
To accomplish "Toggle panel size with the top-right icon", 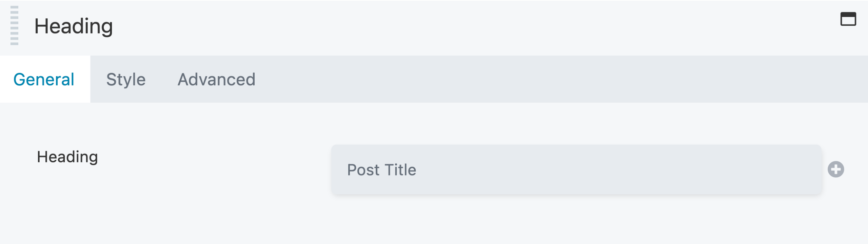I will click(x=848, y=19).
